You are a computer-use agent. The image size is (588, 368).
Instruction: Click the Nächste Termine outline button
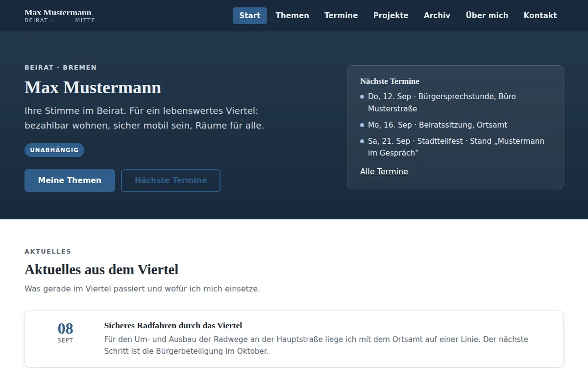point(171,181)
